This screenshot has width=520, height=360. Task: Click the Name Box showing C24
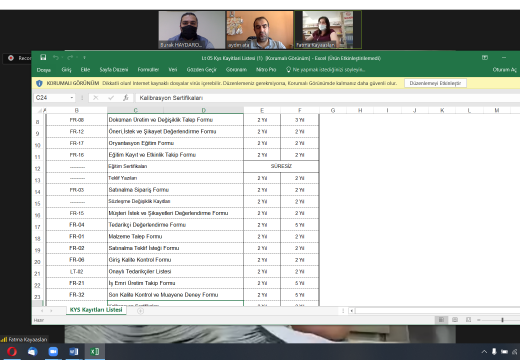[52, 98]
